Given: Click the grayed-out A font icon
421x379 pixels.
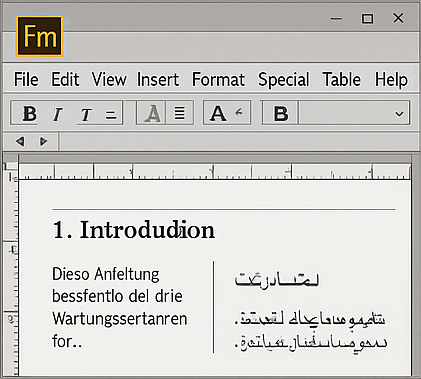Looking at the screenshot, I should [152, 113].
